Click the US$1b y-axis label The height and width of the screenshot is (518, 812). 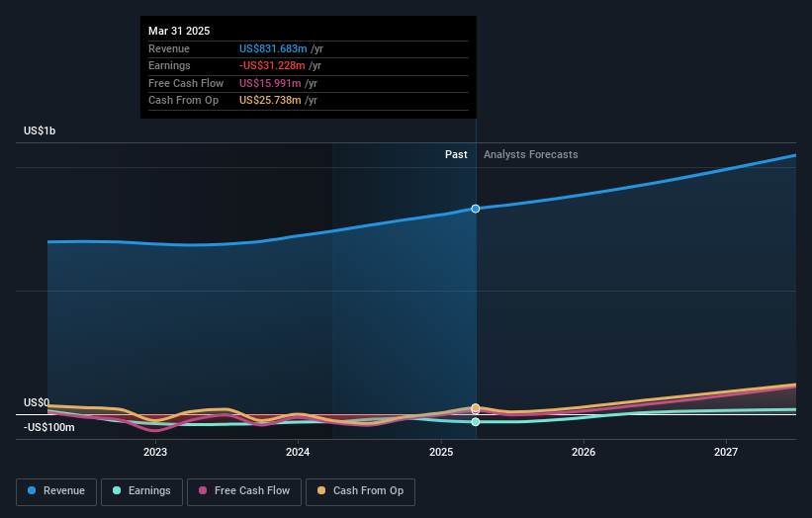click(x=40, y=130)
